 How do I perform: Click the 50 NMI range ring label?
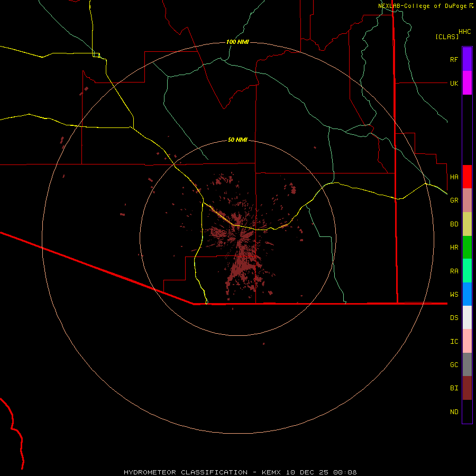[237, 140]
